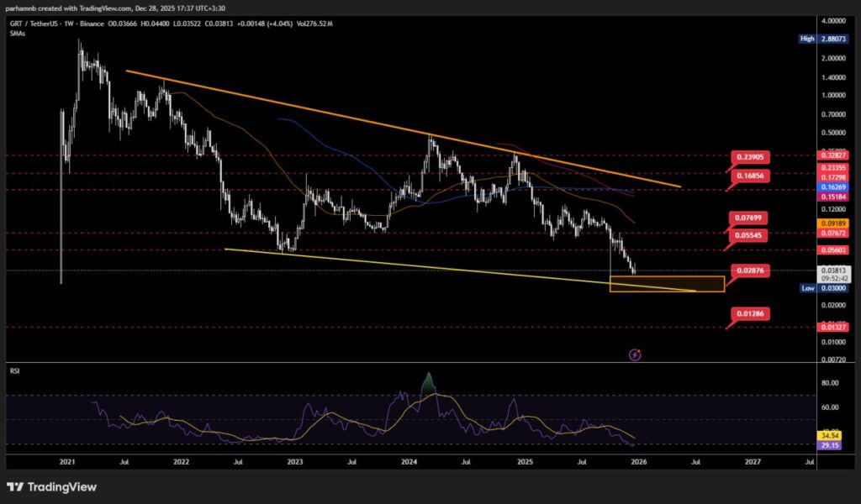Select the orange rectangle support zone
861x504 pixels.
666,284
